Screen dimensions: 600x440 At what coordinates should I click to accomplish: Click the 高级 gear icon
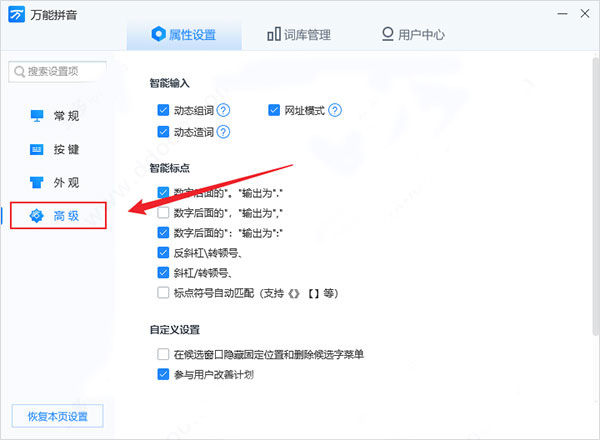point(37,216)
